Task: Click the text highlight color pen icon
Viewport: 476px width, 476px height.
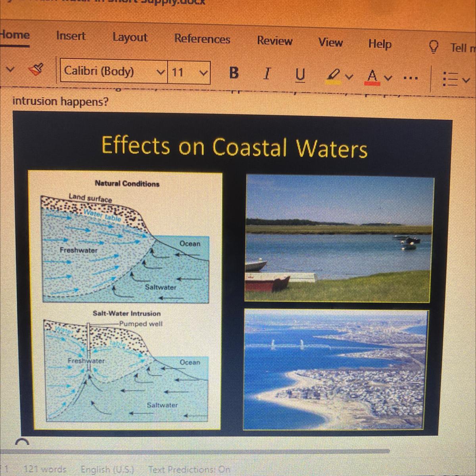Action: click(x=334, y=74)
